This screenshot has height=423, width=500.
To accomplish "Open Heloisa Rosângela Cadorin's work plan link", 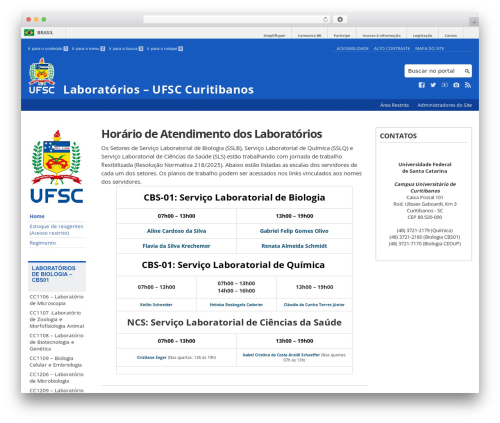I will point(236,305).
